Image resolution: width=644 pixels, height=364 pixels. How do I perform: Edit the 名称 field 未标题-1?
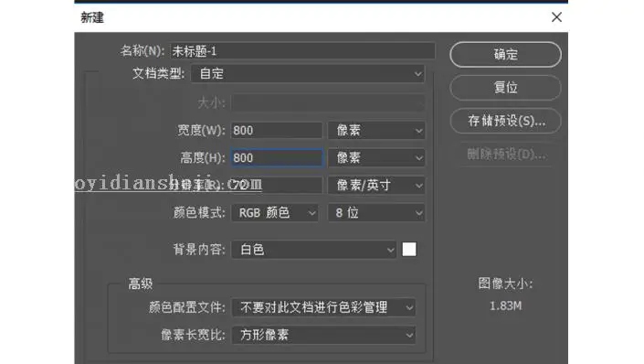302,51
